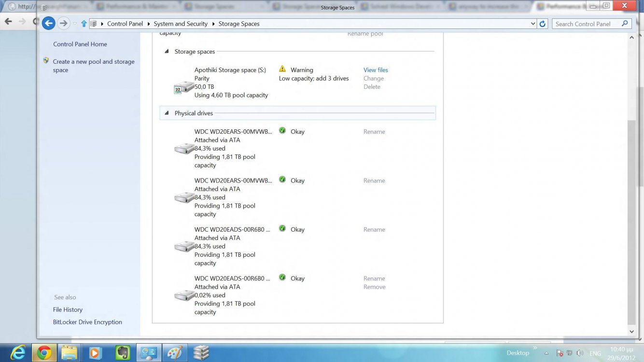Image resolution: width=644 pixels, height=362 pixels.
Task: Click the network tray icon
Action: click(570, 353)
